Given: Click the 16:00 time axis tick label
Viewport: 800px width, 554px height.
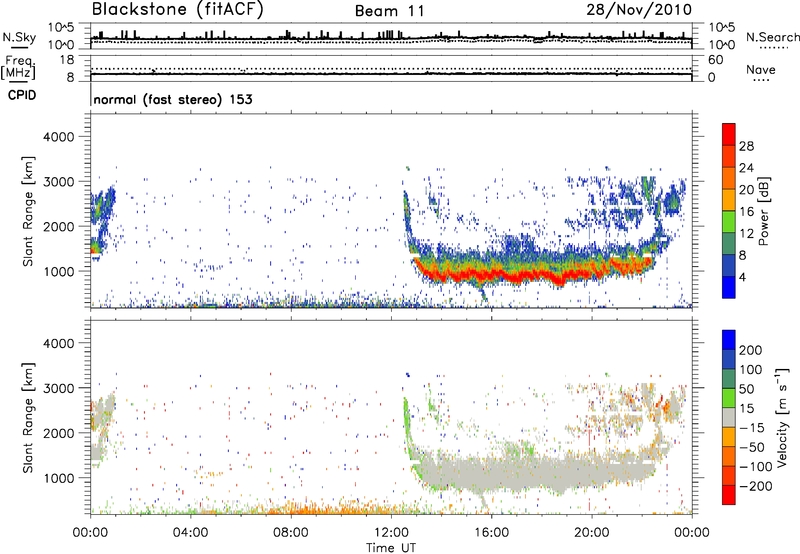Looking at the screenshot, I should (x=491, y=532).
